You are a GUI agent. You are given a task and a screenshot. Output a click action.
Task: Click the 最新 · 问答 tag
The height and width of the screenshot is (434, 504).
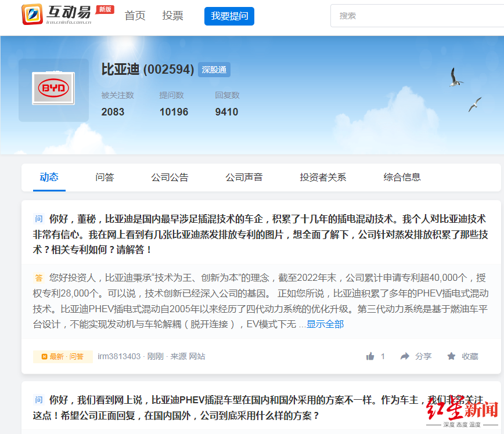point(63,357)
